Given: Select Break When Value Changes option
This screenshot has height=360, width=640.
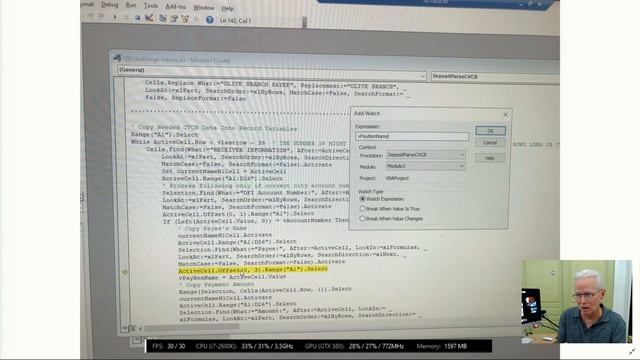Looking at the screenshot, I should (x=362, y=218).
